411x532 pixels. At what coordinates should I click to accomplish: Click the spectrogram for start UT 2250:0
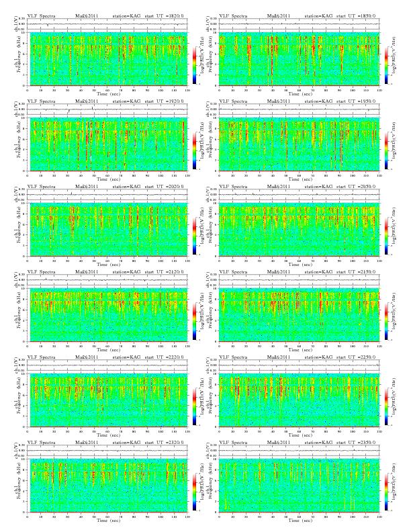[x=300, y=400]
